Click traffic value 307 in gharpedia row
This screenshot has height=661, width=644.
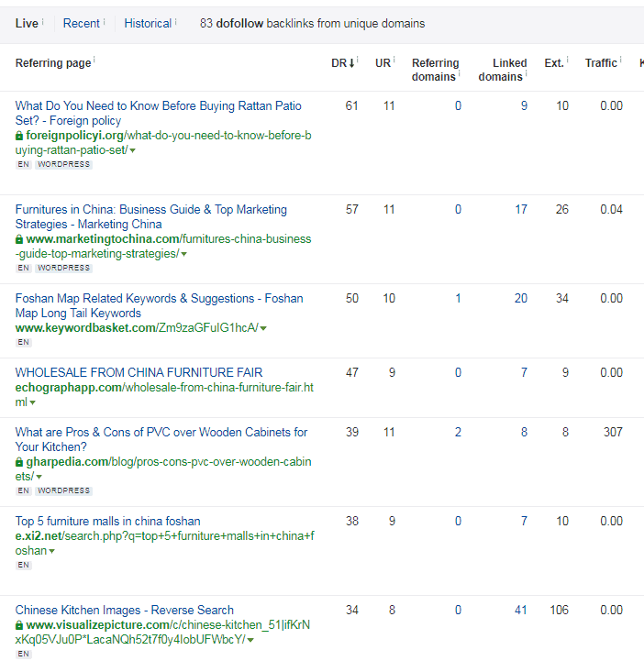pyautogui.click(x=613, y=433)
